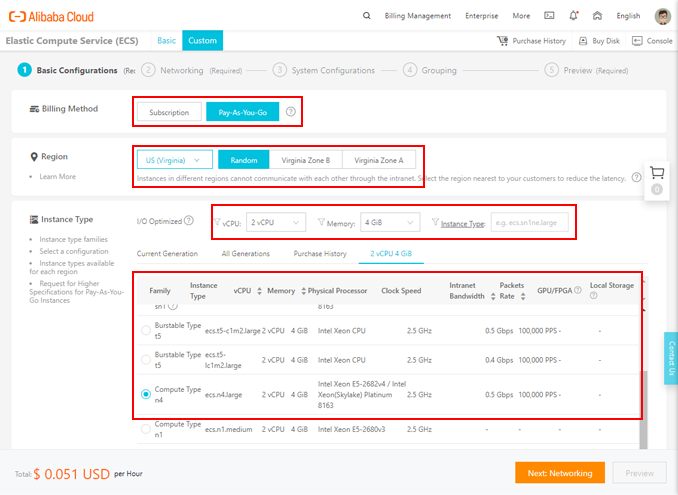The image size is (678, 495).
Task: Click the Purchase History cart icon
Action: 502,41
